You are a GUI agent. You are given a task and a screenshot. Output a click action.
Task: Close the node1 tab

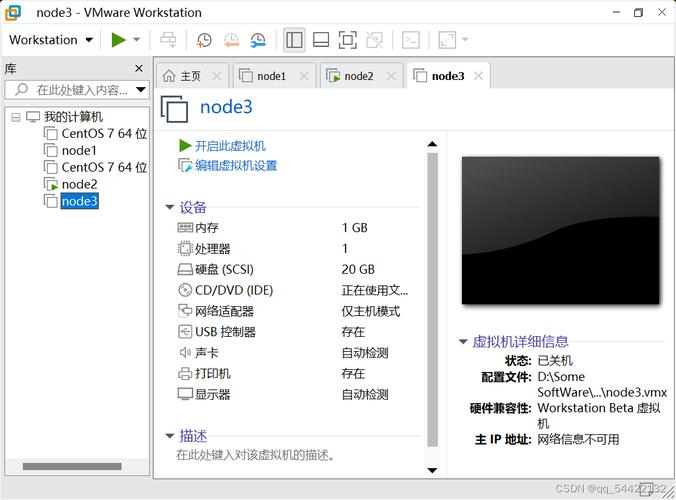coord(304,76)
